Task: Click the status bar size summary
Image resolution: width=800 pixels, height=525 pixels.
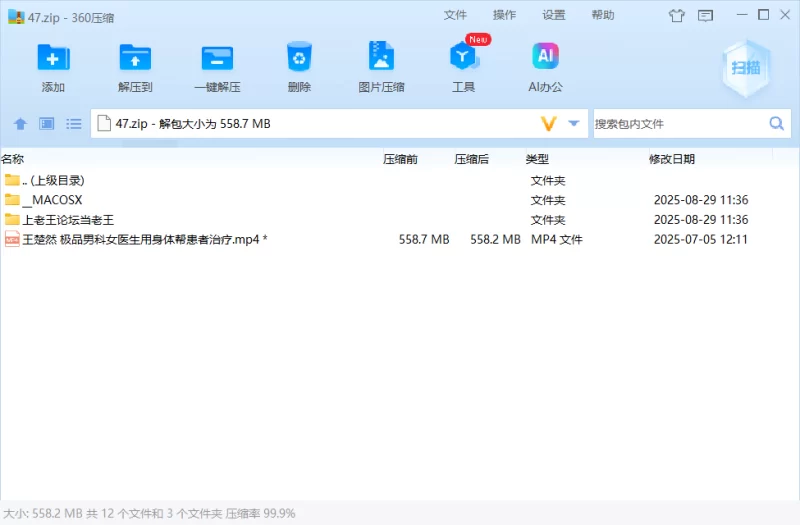Action: [x=149, y=513]
